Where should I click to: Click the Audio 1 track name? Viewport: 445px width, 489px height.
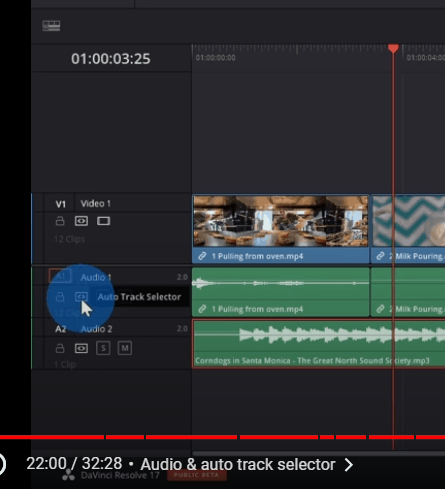pyautogui.click(x=96, y=277)
